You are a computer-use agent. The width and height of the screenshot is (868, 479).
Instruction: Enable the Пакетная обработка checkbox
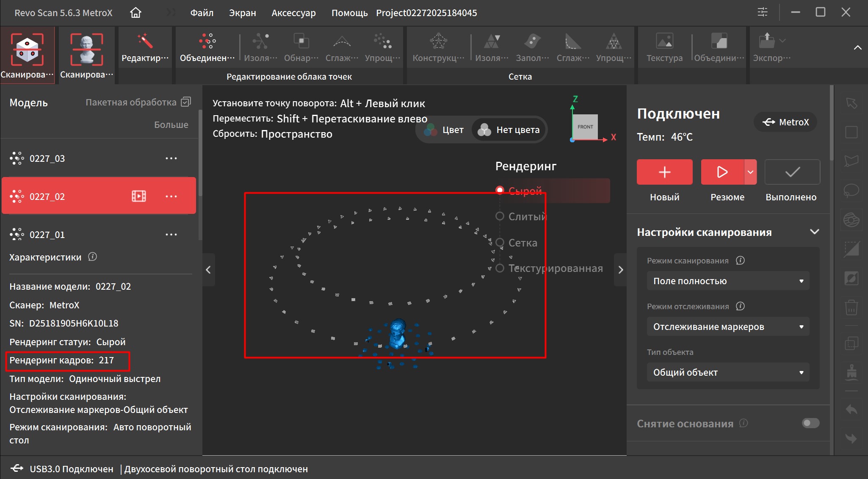click(x=186, y=102)
